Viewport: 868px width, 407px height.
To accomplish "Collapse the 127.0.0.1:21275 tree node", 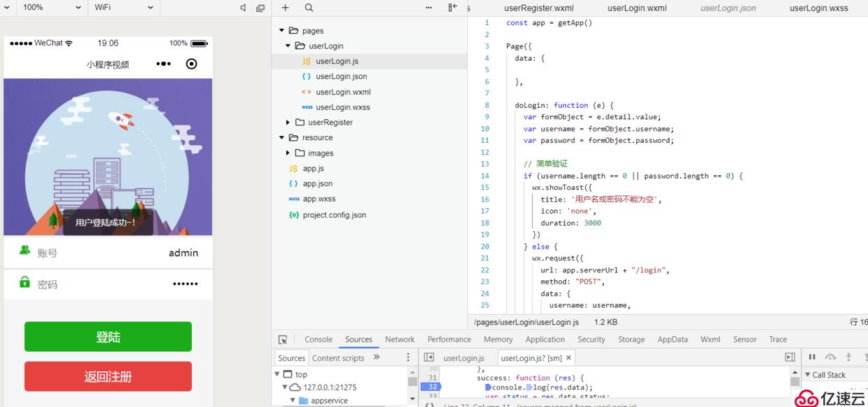I will [285, 387].
